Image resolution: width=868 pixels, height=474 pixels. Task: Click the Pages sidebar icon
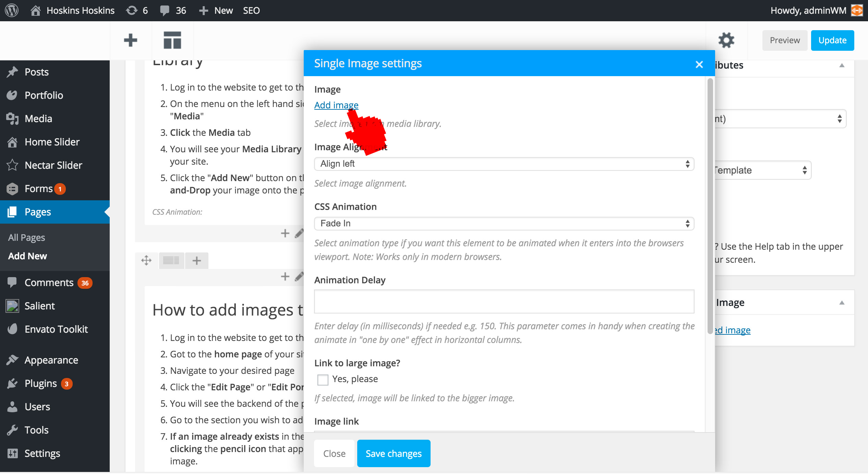coord(12,212)
